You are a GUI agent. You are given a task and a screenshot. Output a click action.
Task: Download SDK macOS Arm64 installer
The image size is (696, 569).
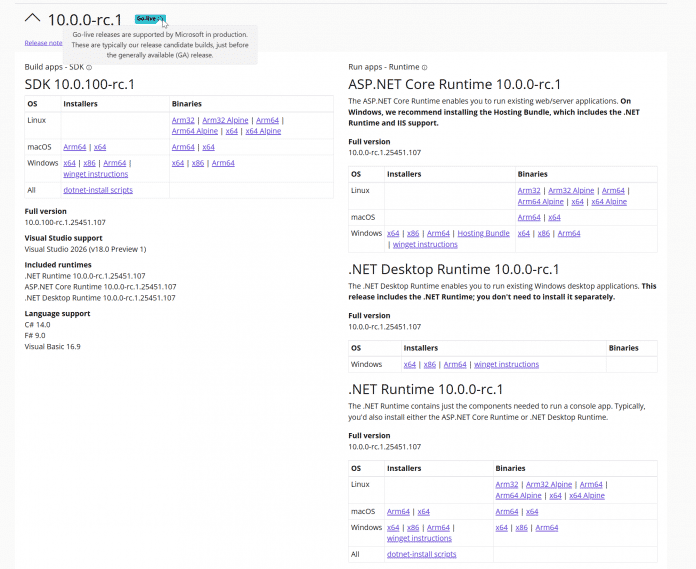[x=75, y=147]
